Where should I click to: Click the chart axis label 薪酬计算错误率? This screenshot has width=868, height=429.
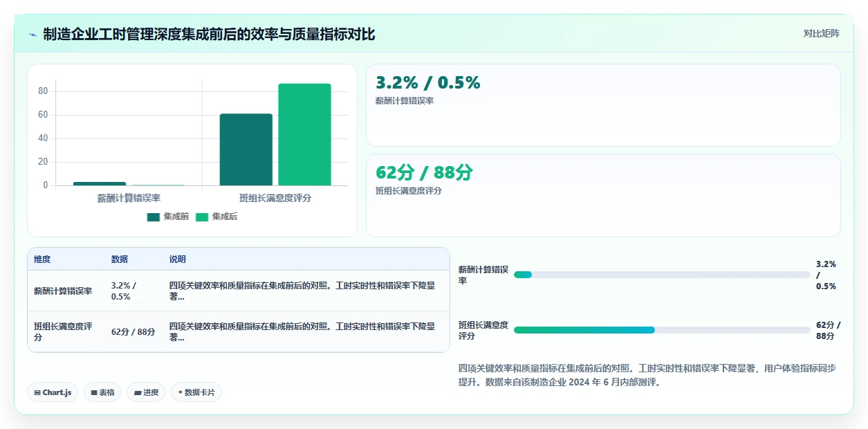click(129, 198)
